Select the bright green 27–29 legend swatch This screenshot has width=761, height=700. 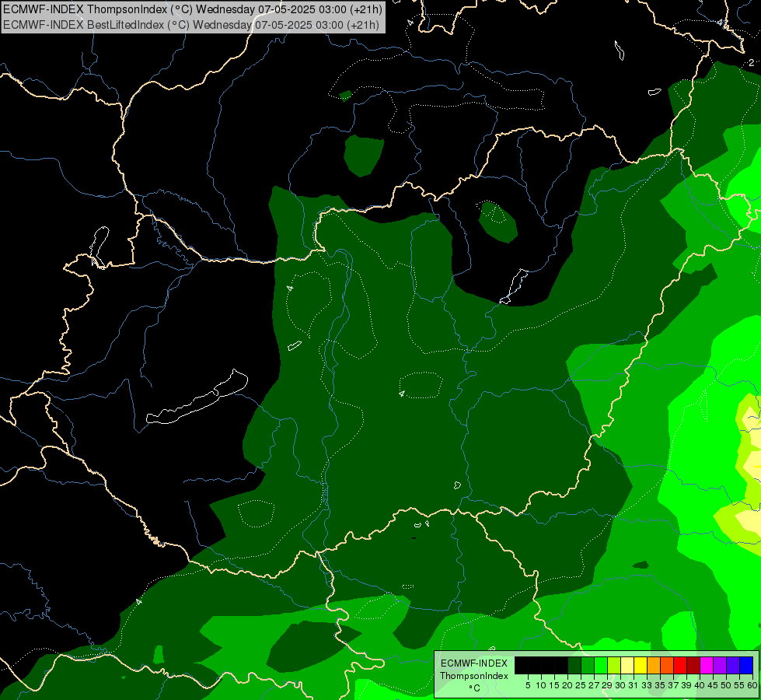(601, 666)
